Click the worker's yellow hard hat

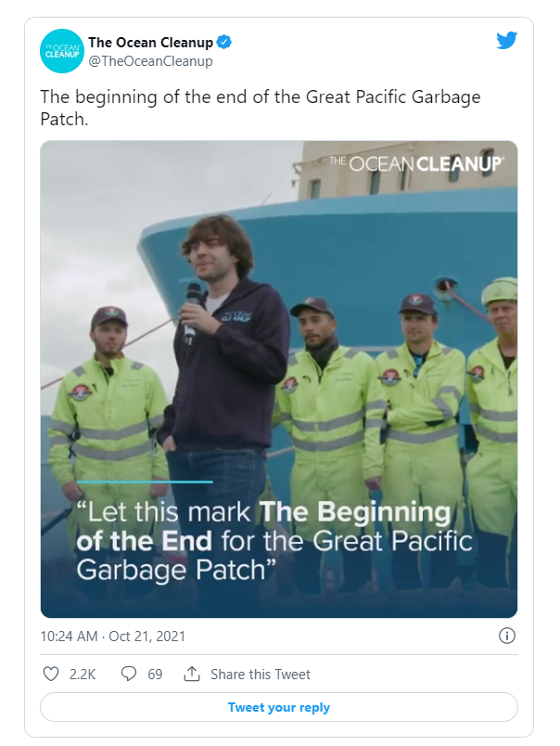pos(500,290)
